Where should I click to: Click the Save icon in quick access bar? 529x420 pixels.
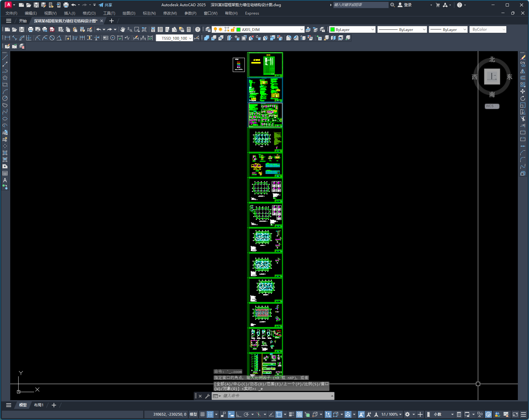tap(36, 5)
